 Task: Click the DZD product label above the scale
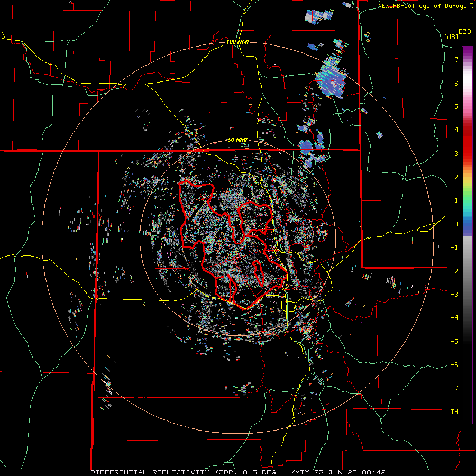pyautogui.click(x=465, y=32)
